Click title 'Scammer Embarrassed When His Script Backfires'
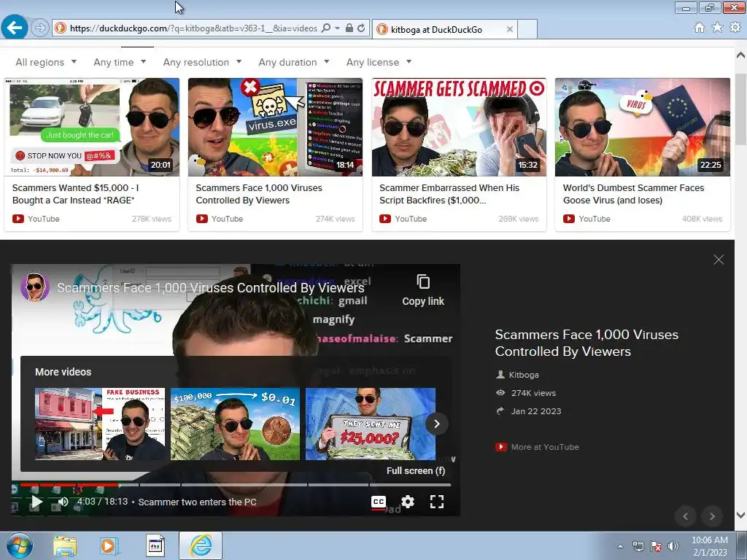 (x=449, y=194)
